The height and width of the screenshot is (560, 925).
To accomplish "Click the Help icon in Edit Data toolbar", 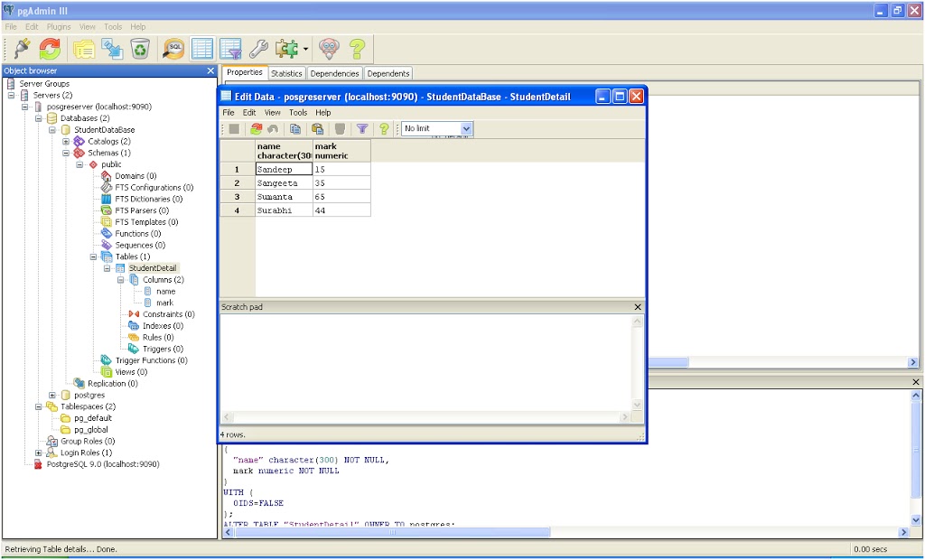I will coord(384,128).
